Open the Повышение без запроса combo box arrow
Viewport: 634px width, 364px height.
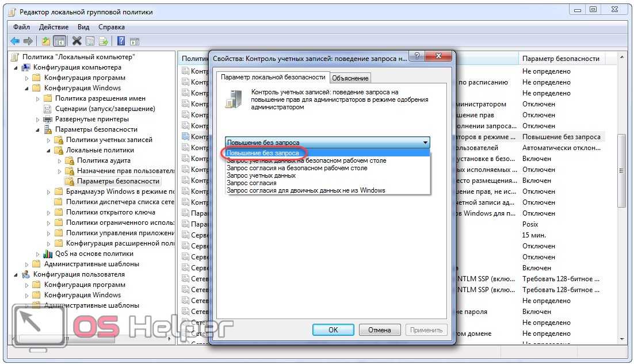[425, 143]
